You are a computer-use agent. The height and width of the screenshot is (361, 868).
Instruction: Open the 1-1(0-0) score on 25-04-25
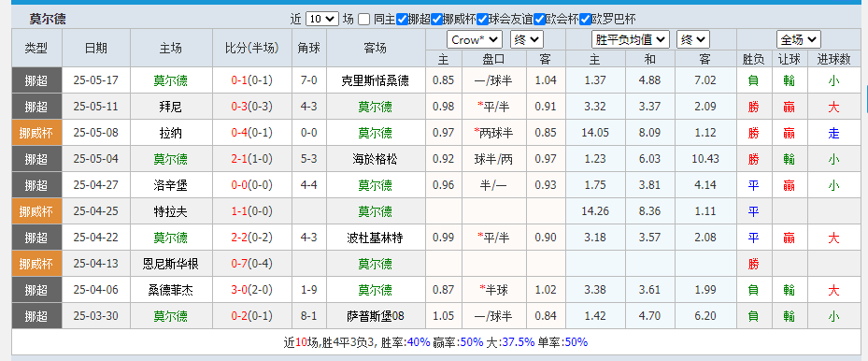click(x=252, y=211)
